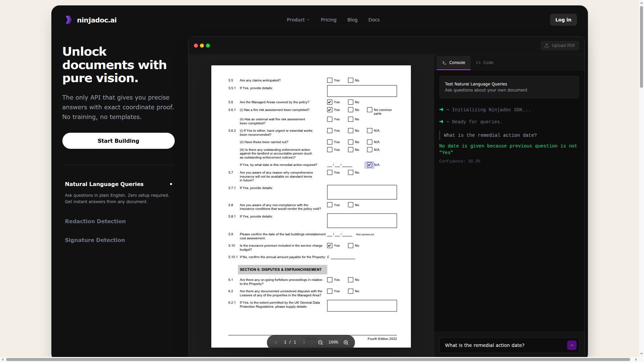
Task: Click the horizontal page scrollbar
Action: (x=318, y=359)
